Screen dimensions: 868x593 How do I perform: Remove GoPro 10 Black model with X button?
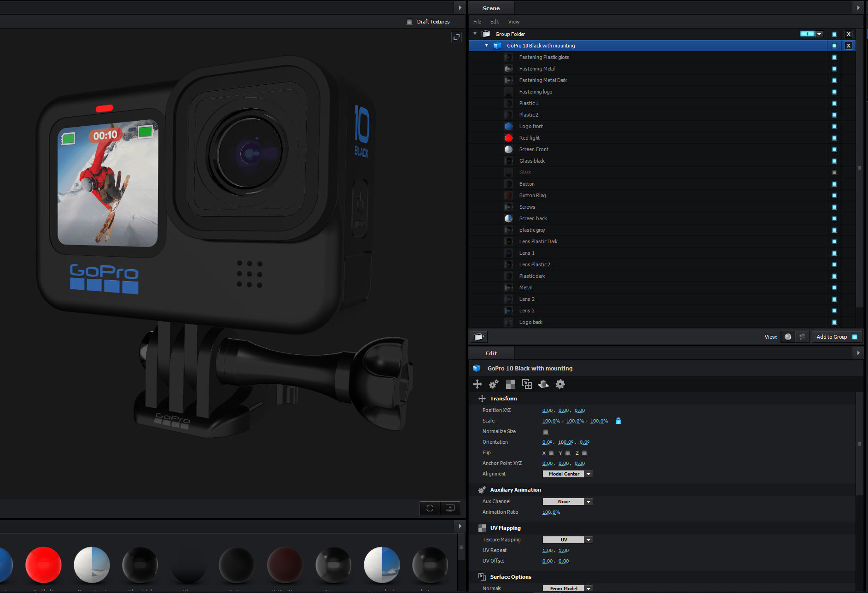tap(848, 46)
